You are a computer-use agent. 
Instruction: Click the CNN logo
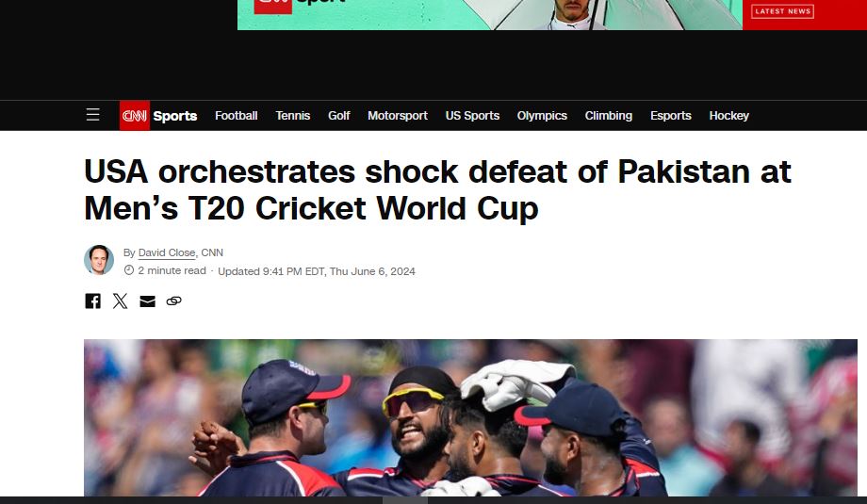point(135,116)
